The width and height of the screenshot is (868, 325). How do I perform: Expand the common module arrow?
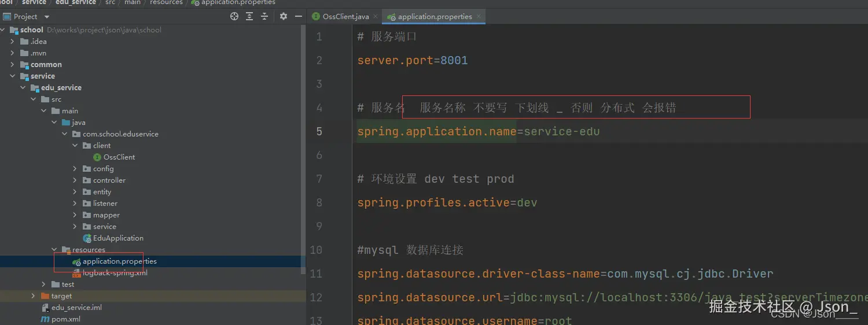click(x=13, y=65)
